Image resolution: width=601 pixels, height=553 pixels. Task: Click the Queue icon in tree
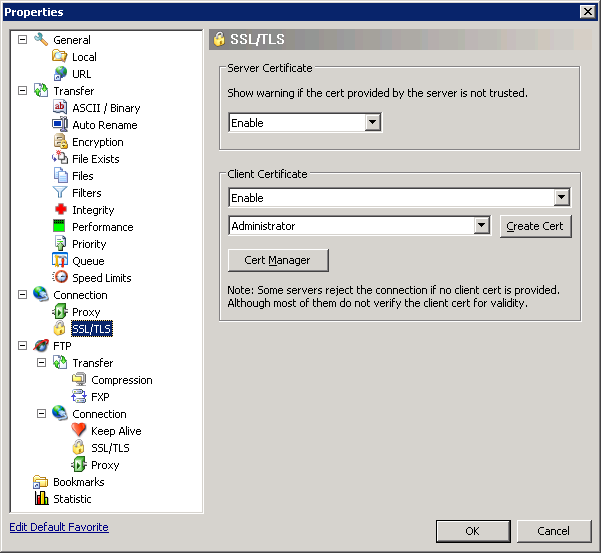(x=60, y=261)
